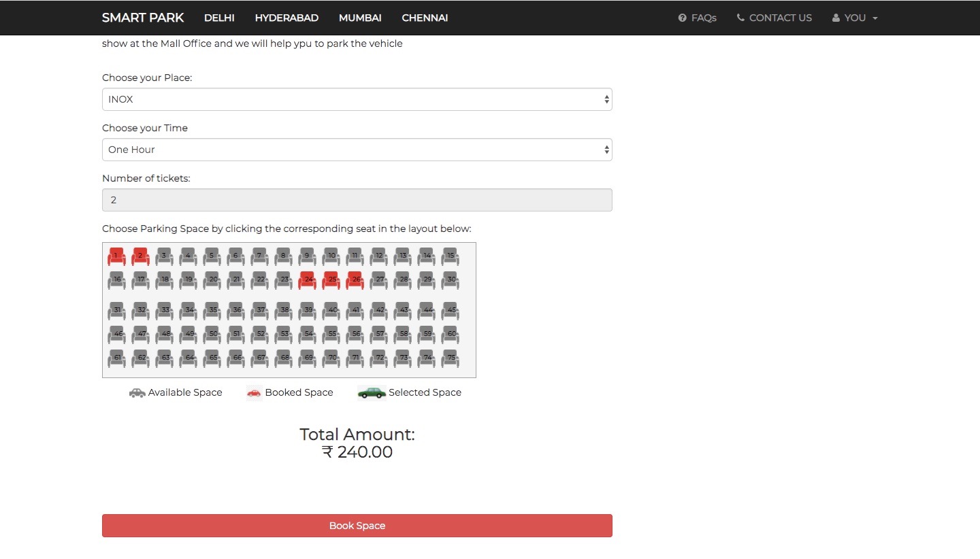Select booked seat 24 to check availability
Image resolution: width=980 pixels, height=559 pixels.
[307, 279]
